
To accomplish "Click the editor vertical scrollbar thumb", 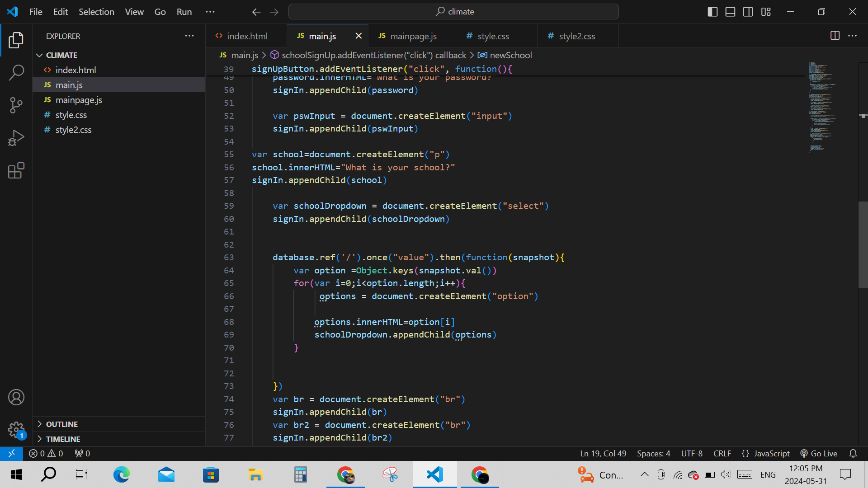I will click(863, 244).
